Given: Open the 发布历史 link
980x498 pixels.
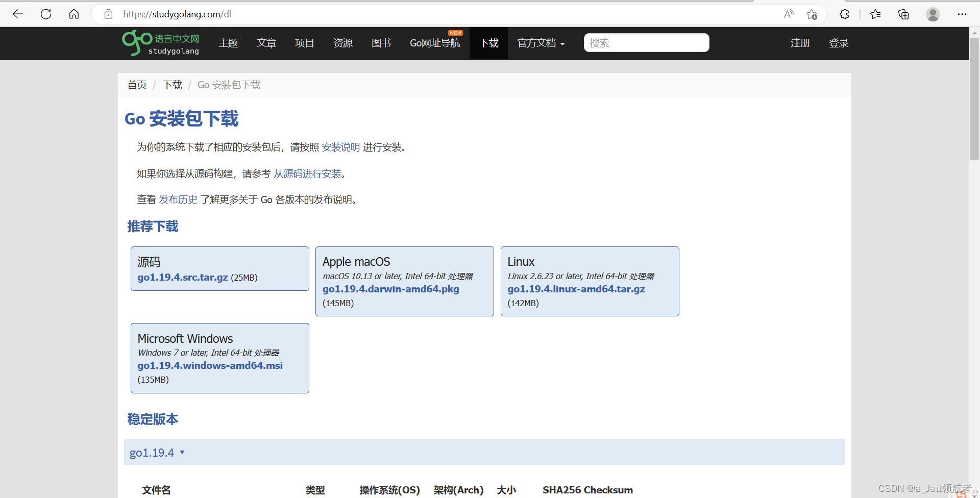Looking at the screenshot, I should (178, 200).
